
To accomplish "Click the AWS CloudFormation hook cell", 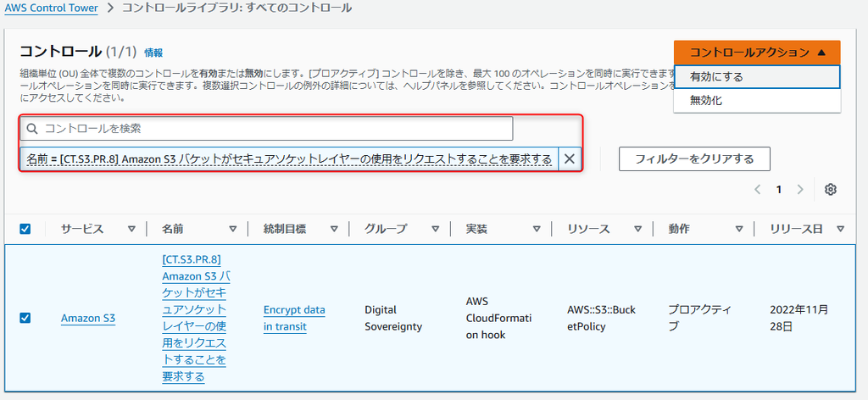I will (x=498, y=318).
